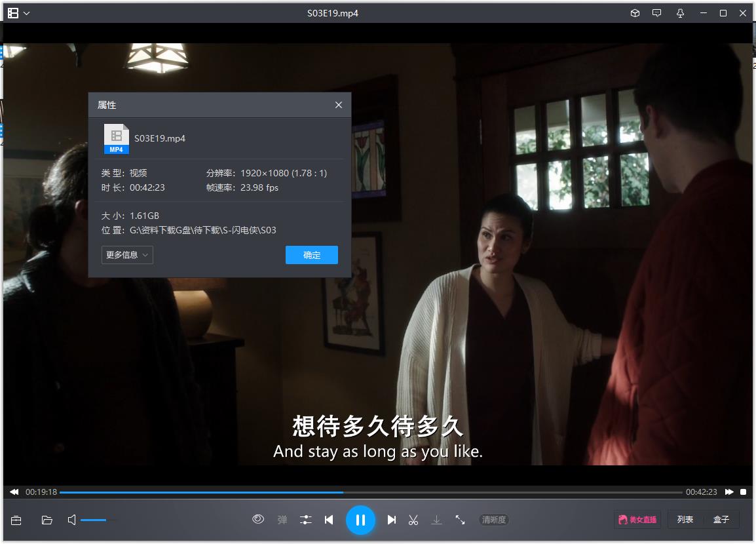The width and height of the screenshot is (756, 544).
Task: Open the 列表 playlist panel
Action: pyautogui.click(x=685, y=519)
